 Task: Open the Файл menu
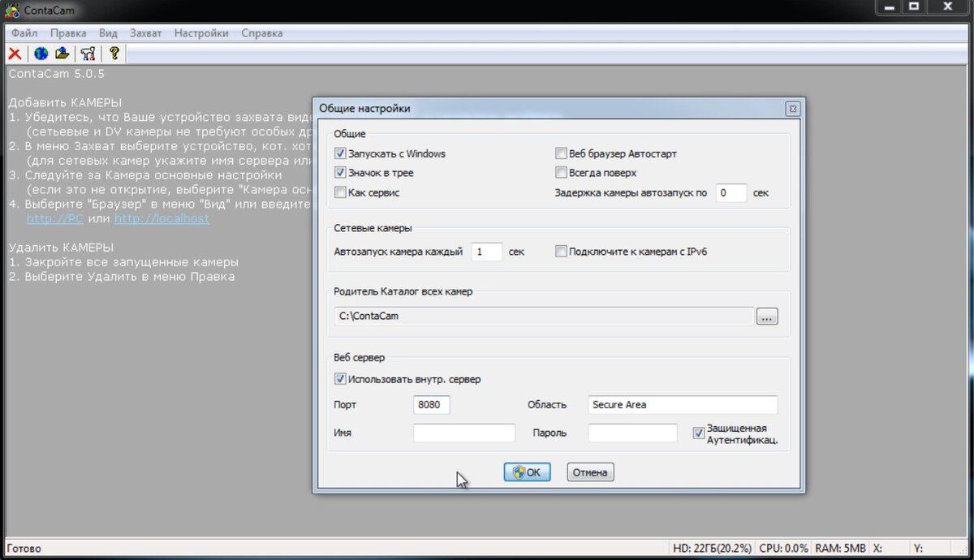(x=24, y=33)
